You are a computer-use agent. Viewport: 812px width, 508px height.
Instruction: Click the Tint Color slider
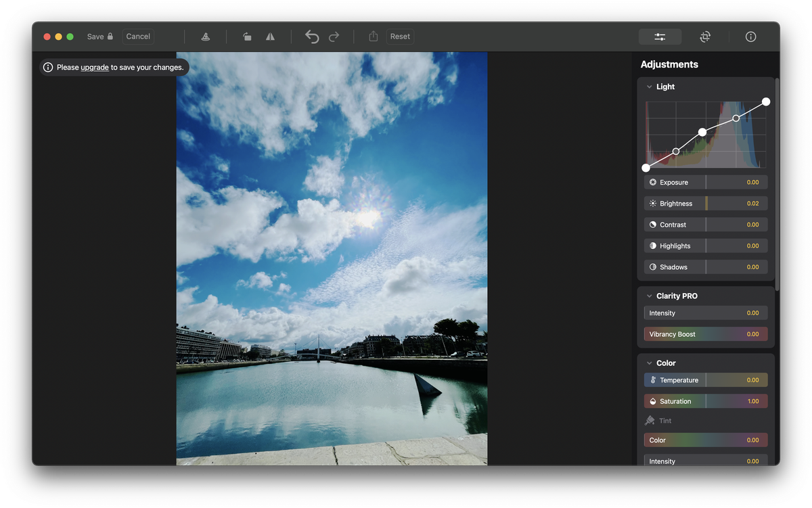coord(706,440)
